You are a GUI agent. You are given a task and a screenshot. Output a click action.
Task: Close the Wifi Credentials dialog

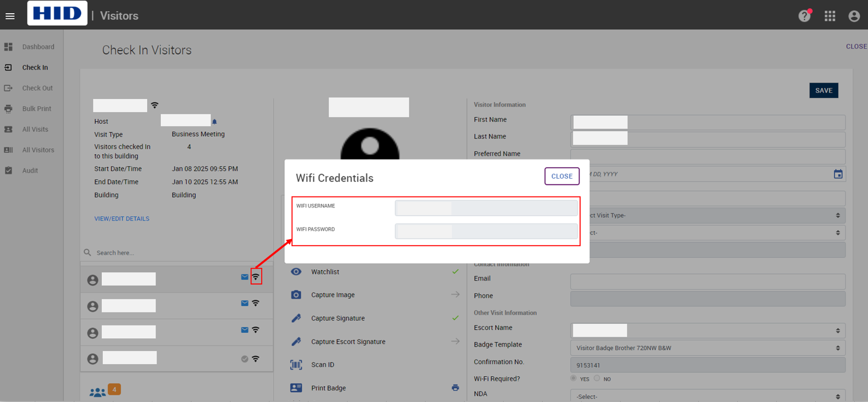(562, 176)
